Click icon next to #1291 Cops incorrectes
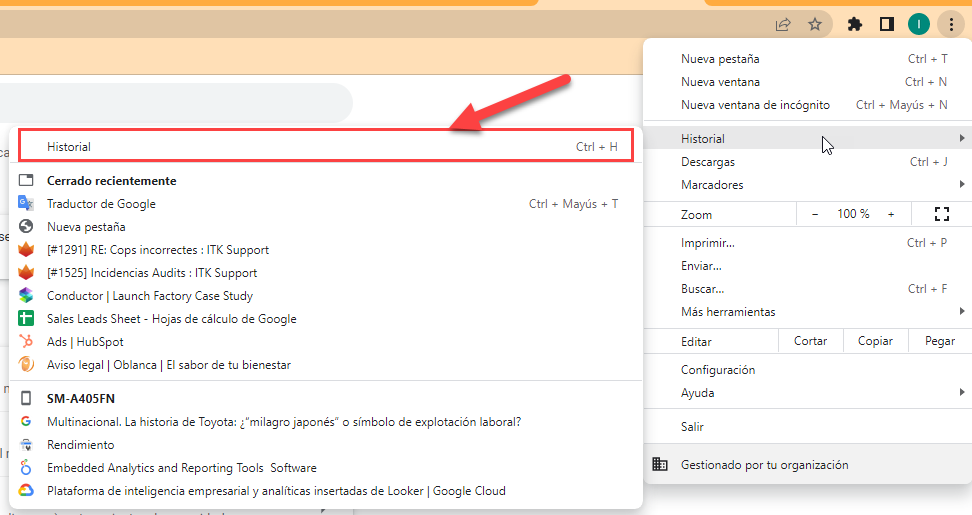972x515 pixels. [x=26, y=249]
